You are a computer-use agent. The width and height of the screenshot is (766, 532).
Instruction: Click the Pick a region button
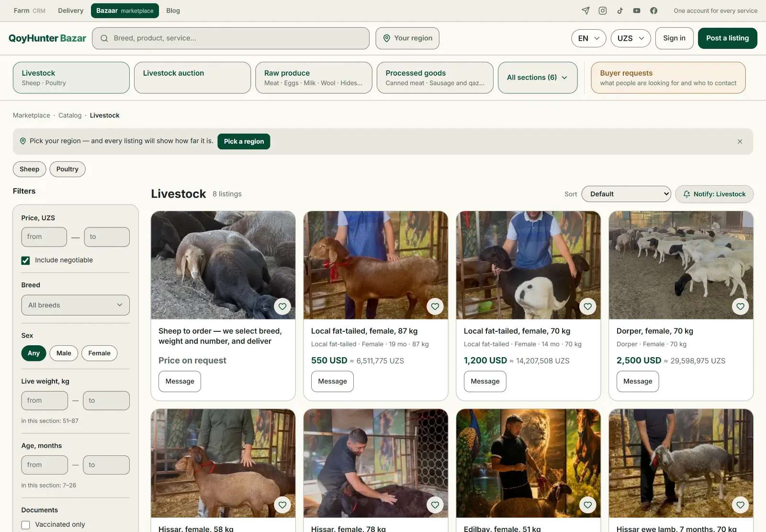coord(244,141)
